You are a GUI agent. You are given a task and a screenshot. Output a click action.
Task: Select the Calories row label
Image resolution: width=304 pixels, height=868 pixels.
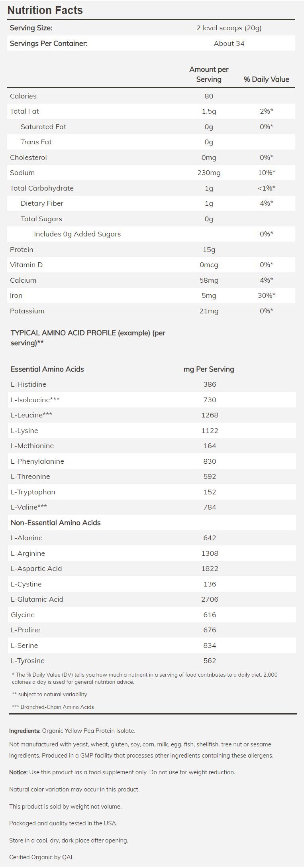(x=23, y=96)
